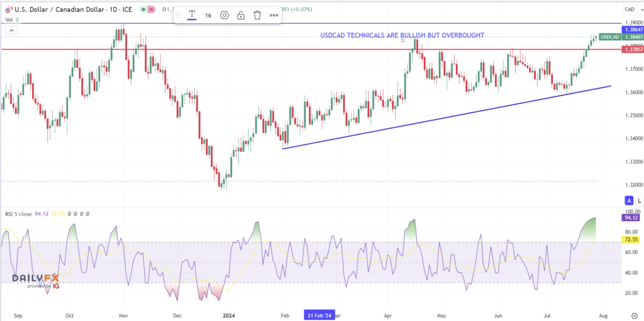644x321 pixels.
Task: Click the US/Canada flag symbol icon
Action: point(7,9)
